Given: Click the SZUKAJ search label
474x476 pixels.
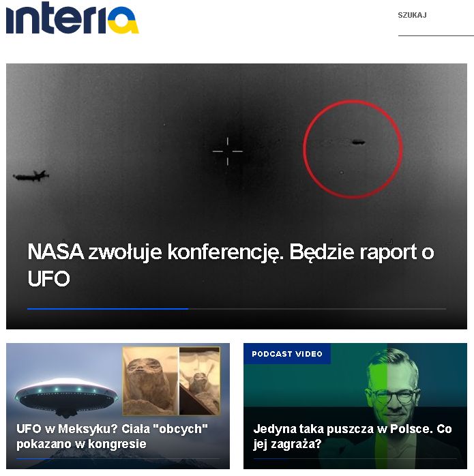Looking at the screenshot, I should click(x=412, y=15).
